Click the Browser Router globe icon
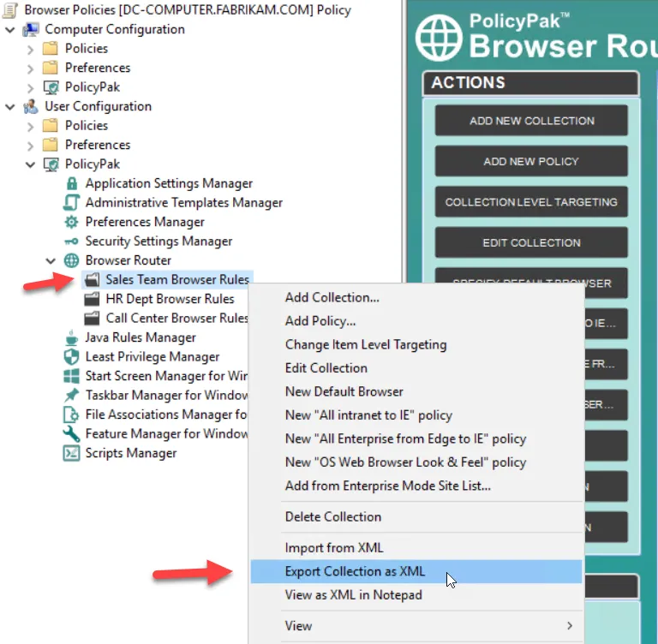 71,260
